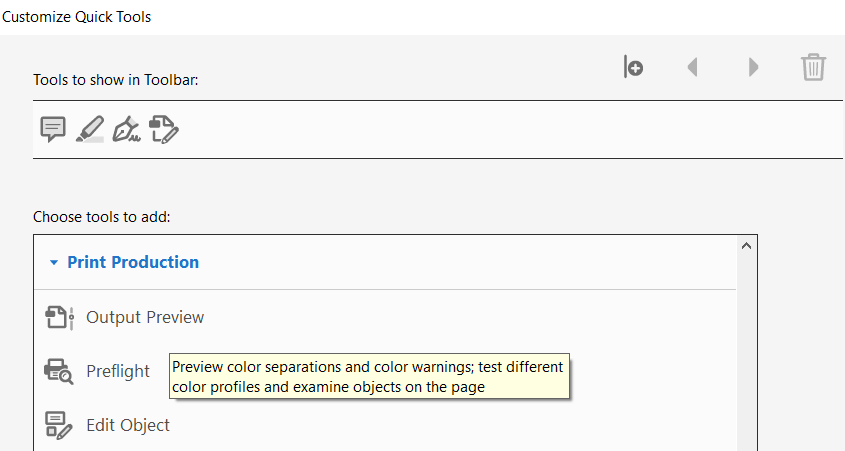Move selected tool right with arrow
The height and width of the screenshot is (451, 845).
[753, 67]
